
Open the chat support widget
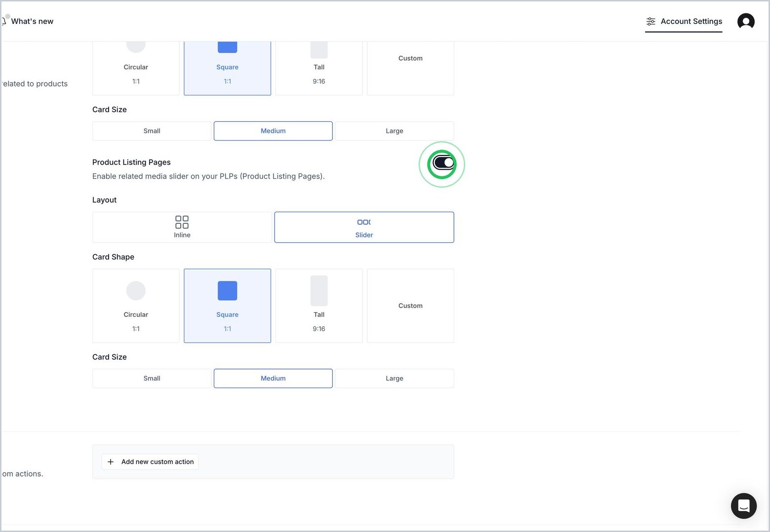pyautogui.click(x=744, y=506)
